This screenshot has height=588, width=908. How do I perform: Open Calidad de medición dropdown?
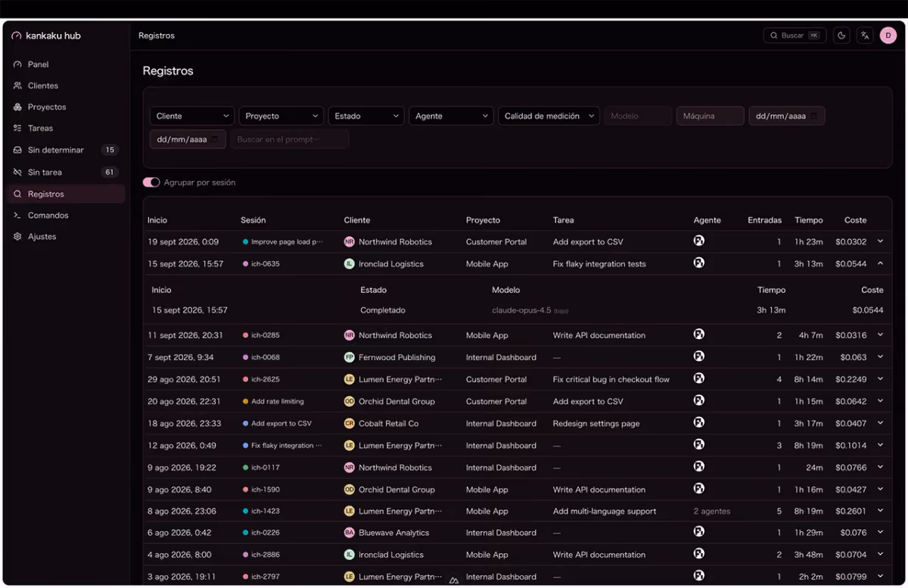[549, 116]
